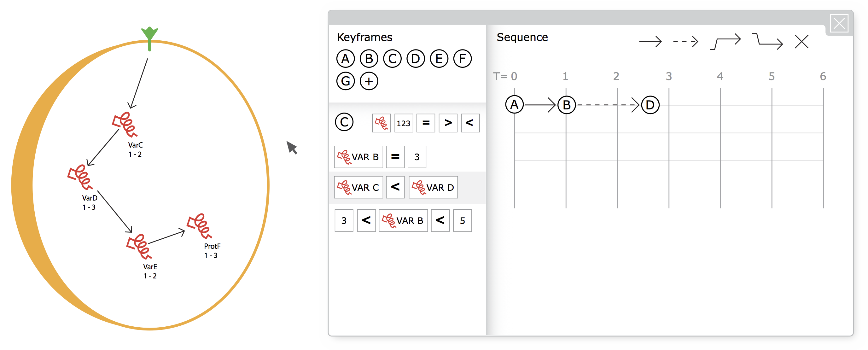Insert greater-than operator from toolbar
Viewport: 868px width, 350px height.
click(448, 123)
